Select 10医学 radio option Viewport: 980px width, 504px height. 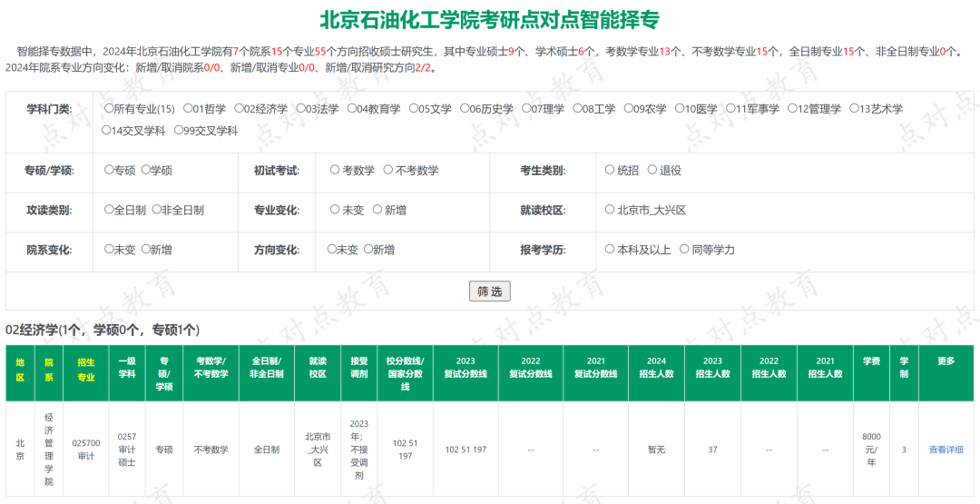point(680,109)
